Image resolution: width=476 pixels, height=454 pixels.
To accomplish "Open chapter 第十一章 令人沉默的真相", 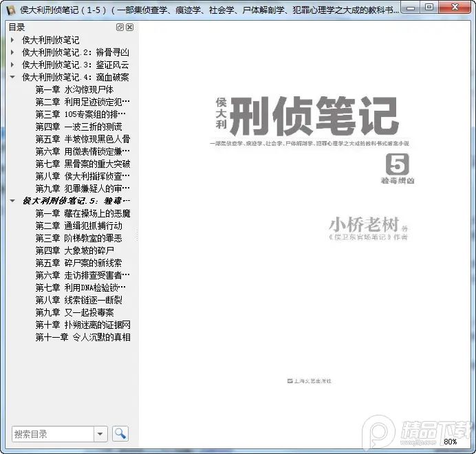I will coord(83,337).
